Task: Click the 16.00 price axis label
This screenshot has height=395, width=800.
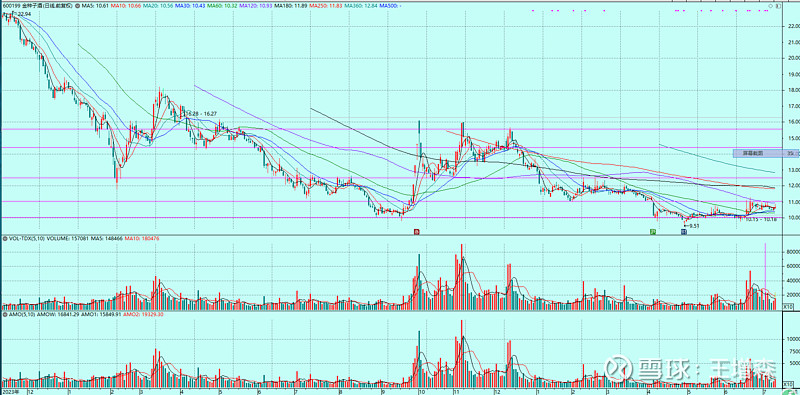Action: [793, 122]
